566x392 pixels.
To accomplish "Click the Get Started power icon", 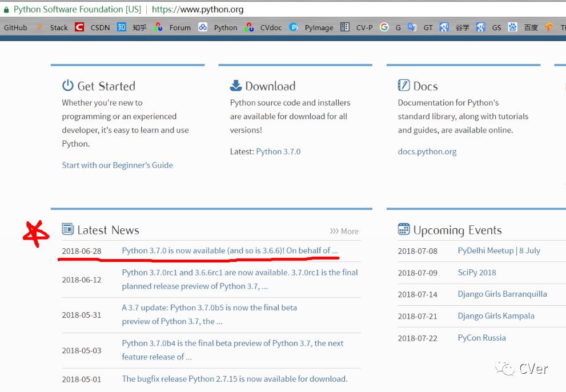I will (x=67, y=86).
